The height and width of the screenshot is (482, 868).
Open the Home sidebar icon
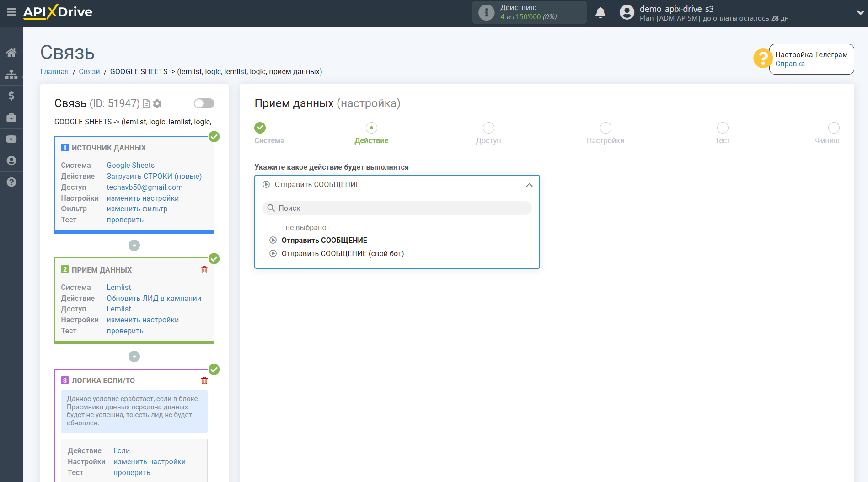(11, 53)
